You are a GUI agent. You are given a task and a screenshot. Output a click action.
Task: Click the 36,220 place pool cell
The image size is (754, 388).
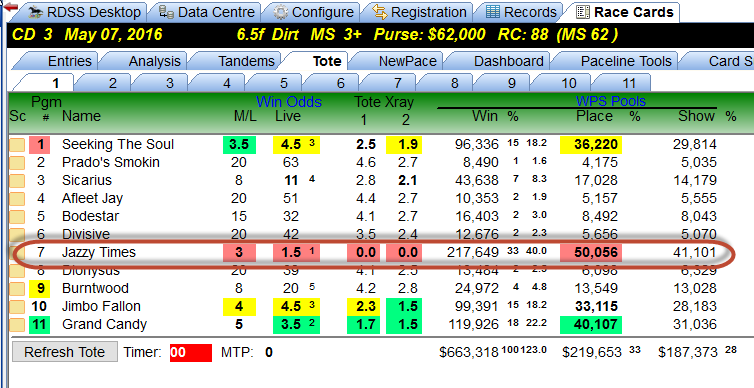591,145
